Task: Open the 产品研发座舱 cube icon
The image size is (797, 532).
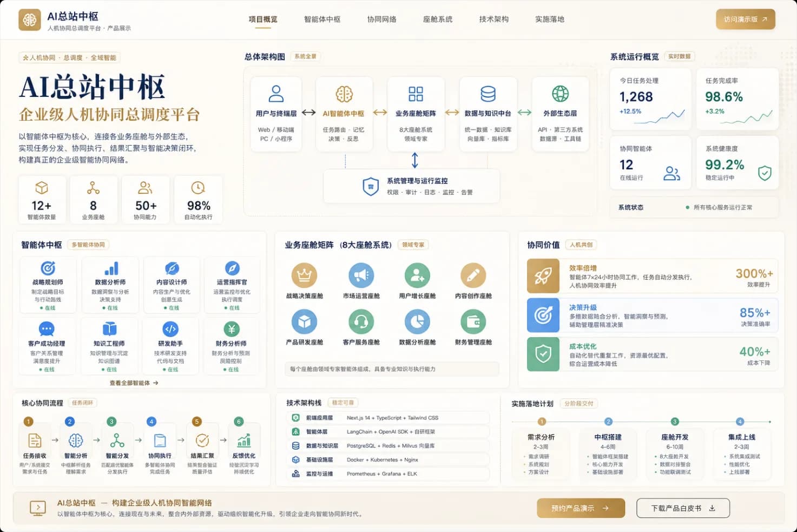Action: 304,322
